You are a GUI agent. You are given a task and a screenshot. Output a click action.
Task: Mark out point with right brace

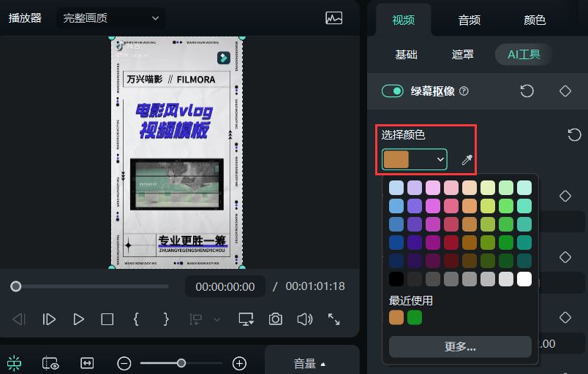coord(166,319)
